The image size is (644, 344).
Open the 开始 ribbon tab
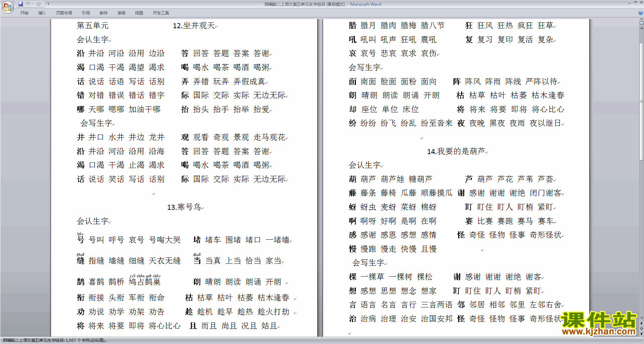tap(24, 13)
